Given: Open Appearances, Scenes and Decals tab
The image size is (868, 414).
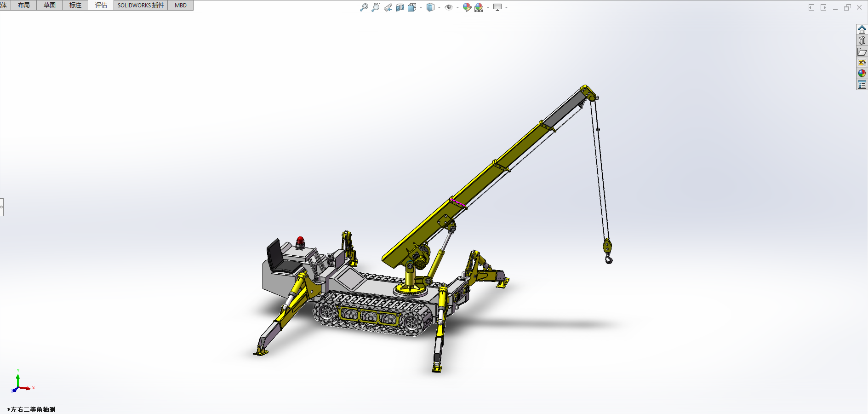Looking at the screenshot, I should (x=862, y=74).
